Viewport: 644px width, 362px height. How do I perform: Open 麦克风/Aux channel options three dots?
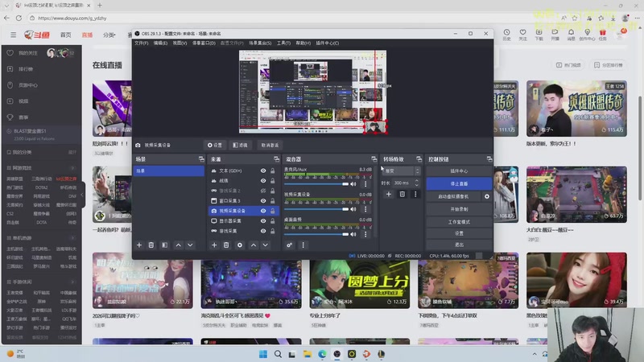tap(365, 184)
